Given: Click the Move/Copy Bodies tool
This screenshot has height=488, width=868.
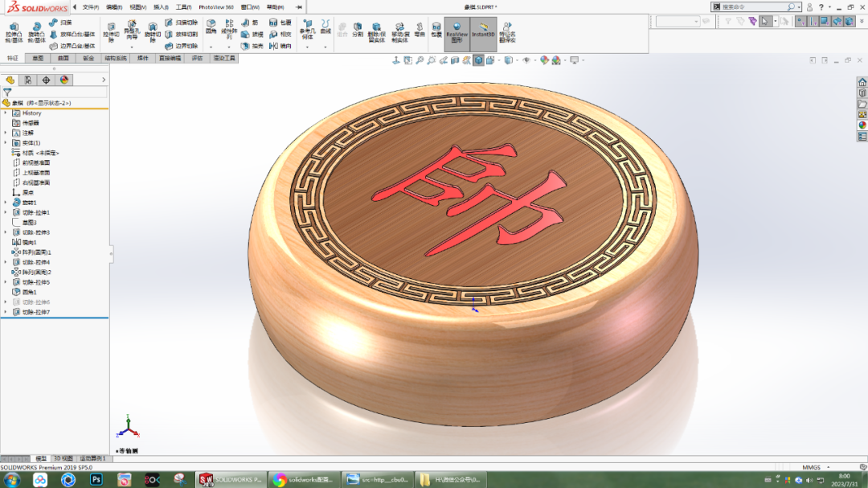Looking at the screenshot, I should (399, 33).
